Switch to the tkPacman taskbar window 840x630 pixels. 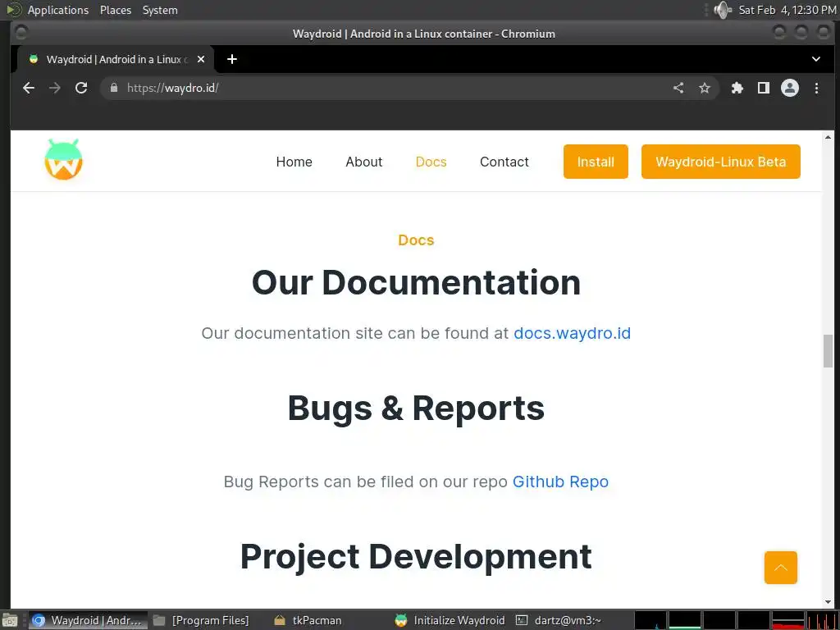[x=308, y=620]
